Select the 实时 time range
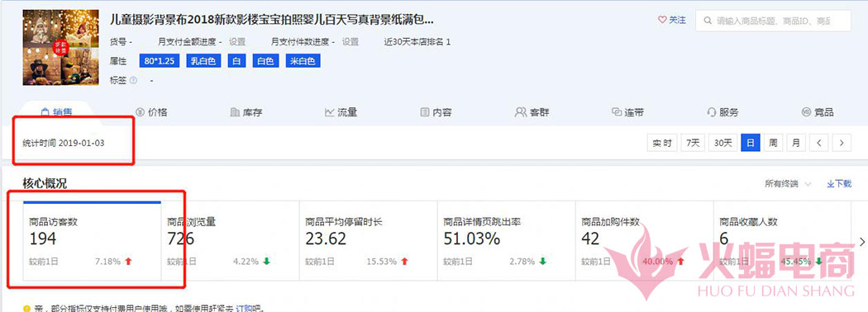The image size is (868, 312). [662, 143]
